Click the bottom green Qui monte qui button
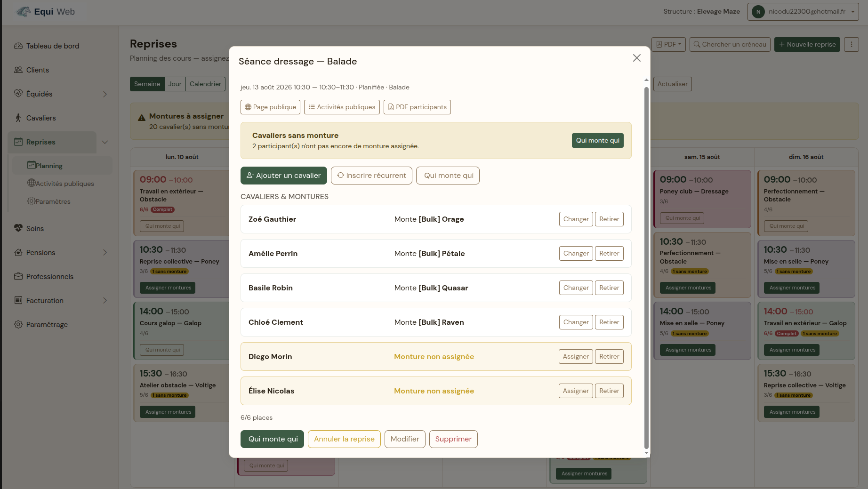The width and height of the screenshot is (868, 489). tap(272, 439)
